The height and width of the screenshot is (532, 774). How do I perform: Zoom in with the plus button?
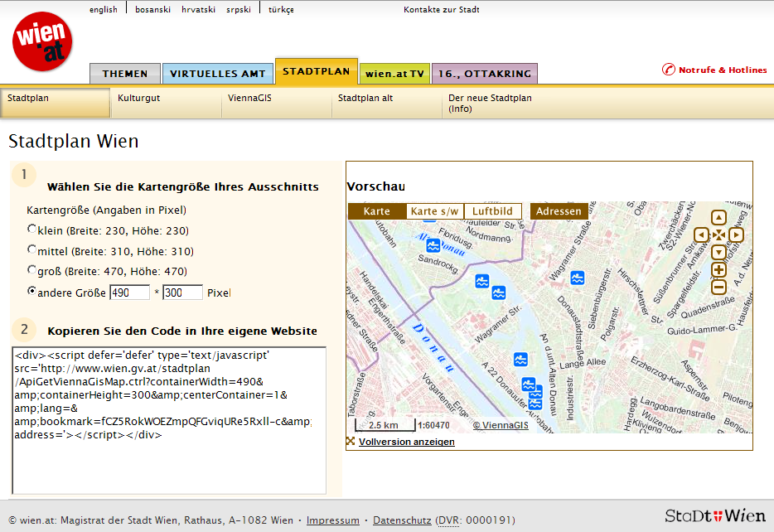click(x=718, y=270)
